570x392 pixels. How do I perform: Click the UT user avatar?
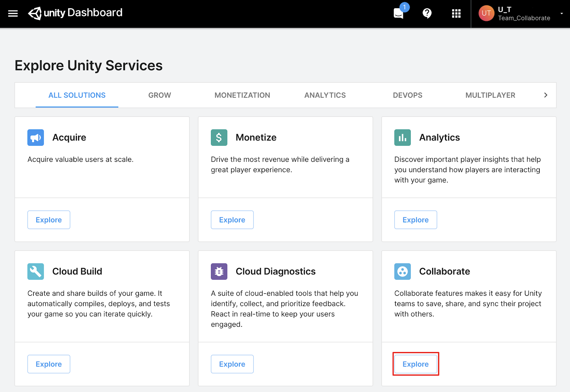point(486,14)
